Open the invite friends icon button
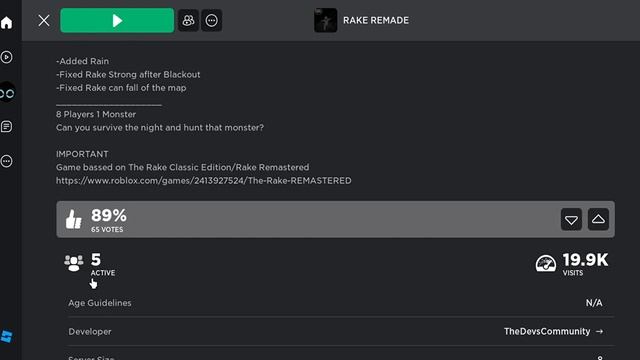The width and height of the screenshot is (640, 360). coord(188,20)
